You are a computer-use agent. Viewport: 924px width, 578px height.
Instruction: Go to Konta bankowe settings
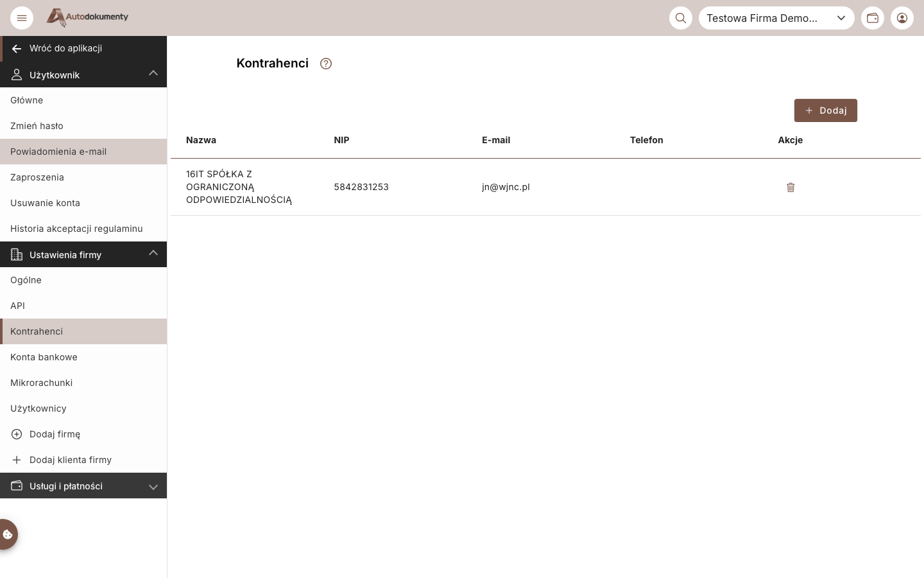83,357
